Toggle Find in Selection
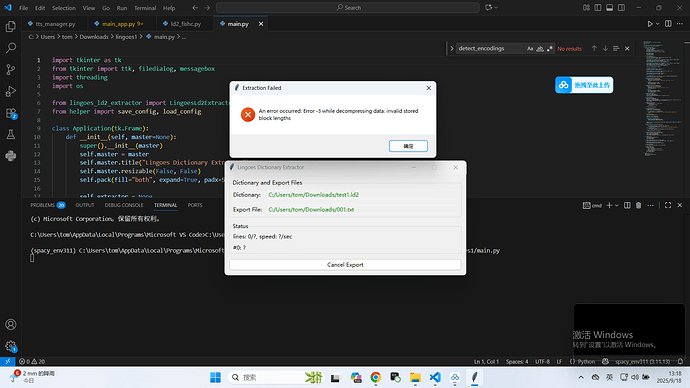Image resolution: width=690 pixels, height=388 pixels. (616, 48)
